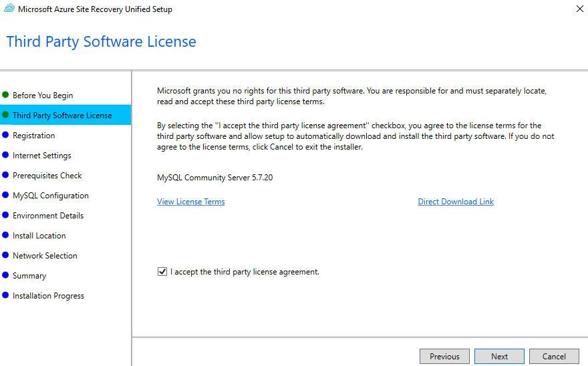Click the Third Party Software License page heading

pyautogui.click(x=102, y=41)
